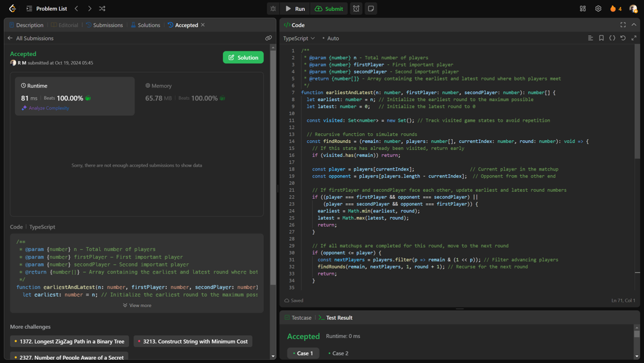Screen dimensions: 644x363
Task: Click the Ln 71, Col 1 indicator
Action: pos(623,301)
